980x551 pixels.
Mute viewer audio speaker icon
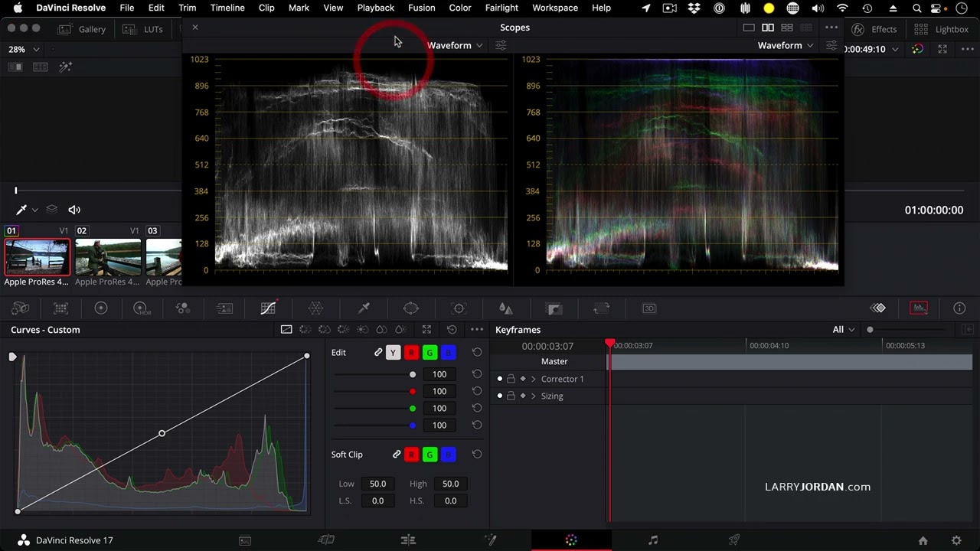coord(74,210)
